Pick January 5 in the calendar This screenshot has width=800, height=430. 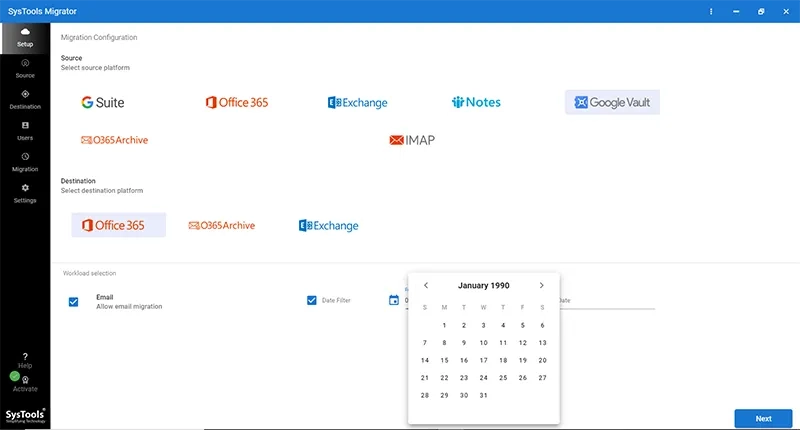522,325
